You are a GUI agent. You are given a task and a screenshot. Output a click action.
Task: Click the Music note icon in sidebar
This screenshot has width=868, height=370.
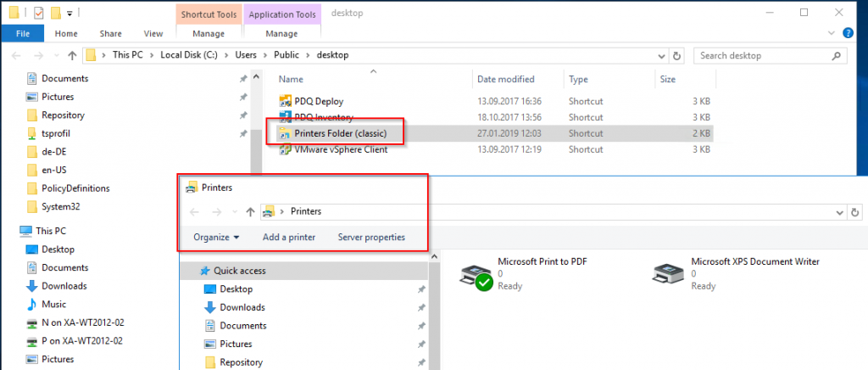(x=32, y=304)
